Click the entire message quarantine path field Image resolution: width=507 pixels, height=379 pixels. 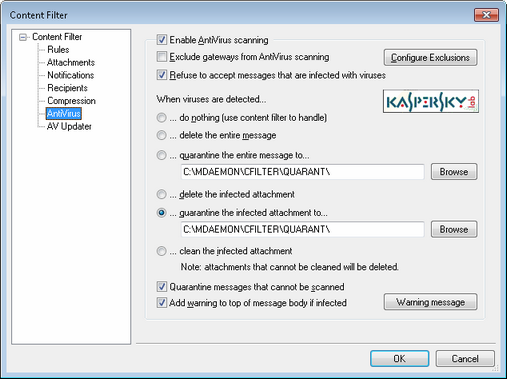pyautogui.click(x=302, y=172)
